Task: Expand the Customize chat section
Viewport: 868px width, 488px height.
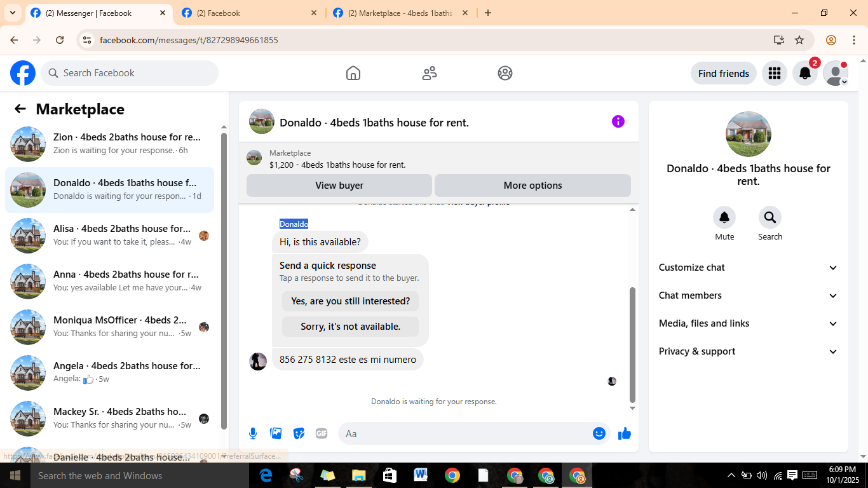Action: (749, 268)
